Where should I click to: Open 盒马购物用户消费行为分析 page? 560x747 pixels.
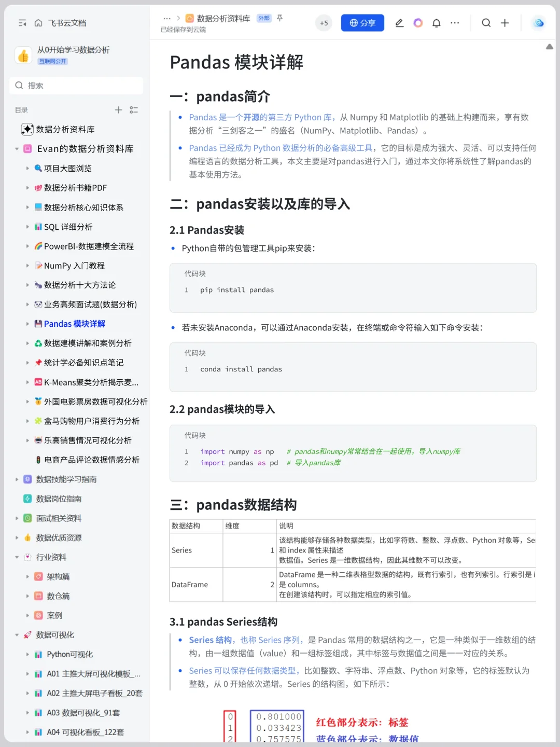point(92,421)
